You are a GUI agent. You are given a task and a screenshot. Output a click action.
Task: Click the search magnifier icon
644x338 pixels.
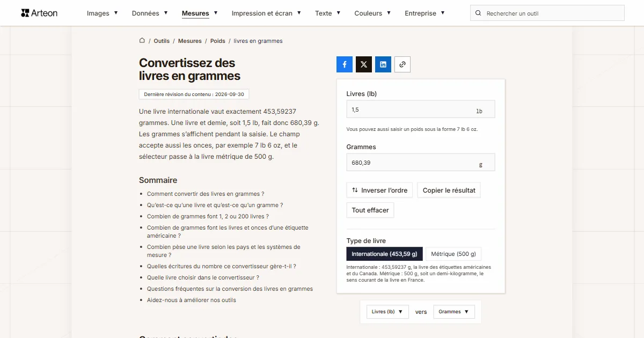[478, 13]
